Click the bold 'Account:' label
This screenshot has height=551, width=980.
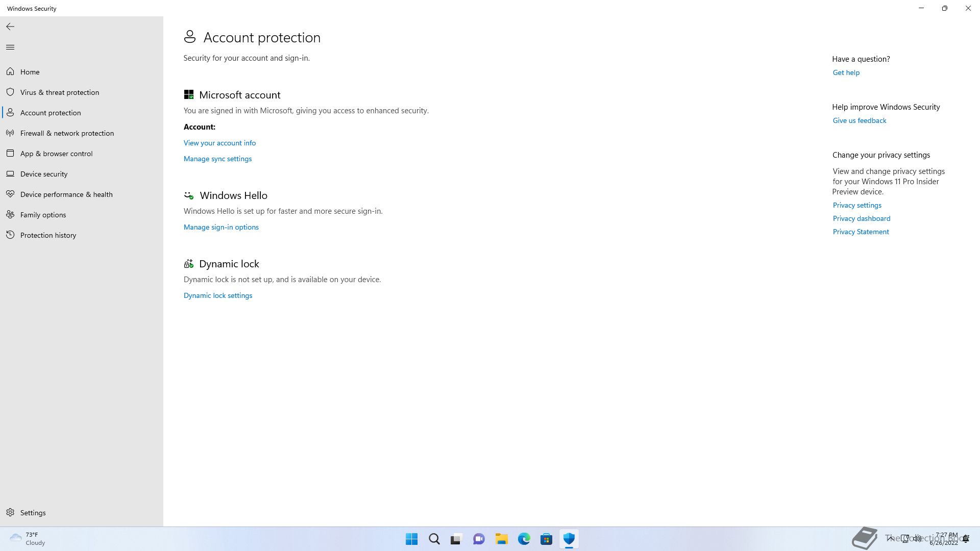point(200,127)
